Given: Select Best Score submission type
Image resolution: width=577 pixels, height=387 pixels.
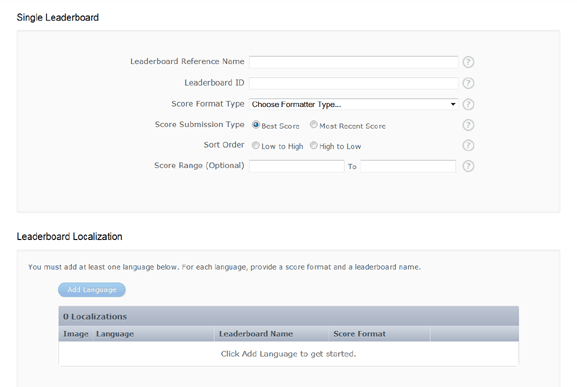Looking at the screenshot, I should click(x=256, y=125).
